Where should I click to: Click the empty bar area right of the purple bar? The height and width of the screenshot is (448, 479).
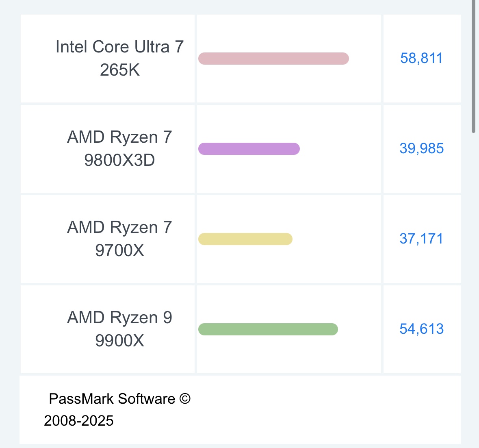tap(340, 148)
